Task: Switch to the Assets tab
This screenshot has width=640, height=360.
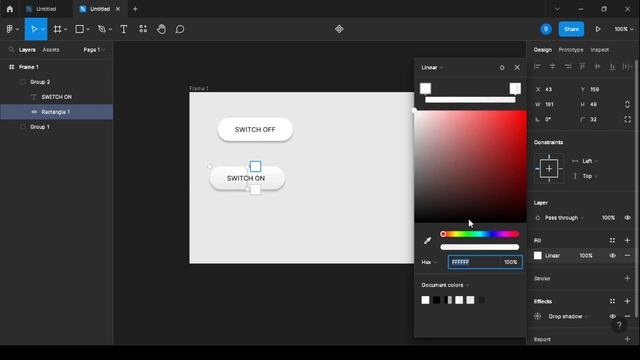Action: click(x=51, y=50)
